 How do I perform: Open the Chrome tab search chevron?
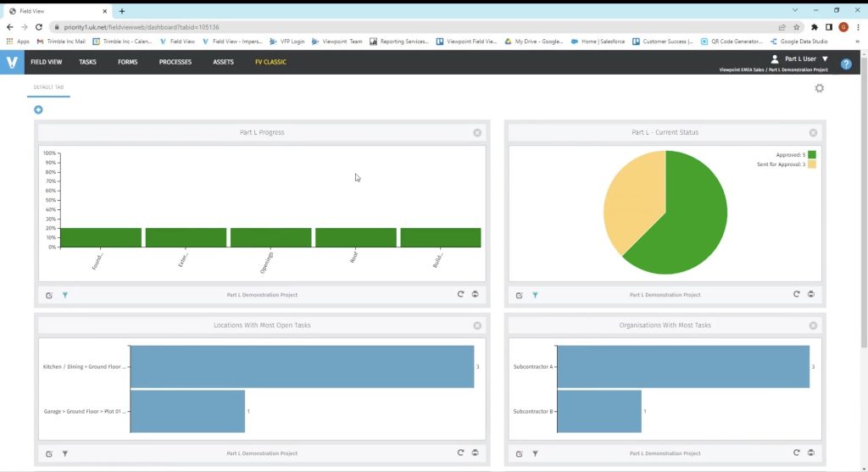[x=795, y=10]
